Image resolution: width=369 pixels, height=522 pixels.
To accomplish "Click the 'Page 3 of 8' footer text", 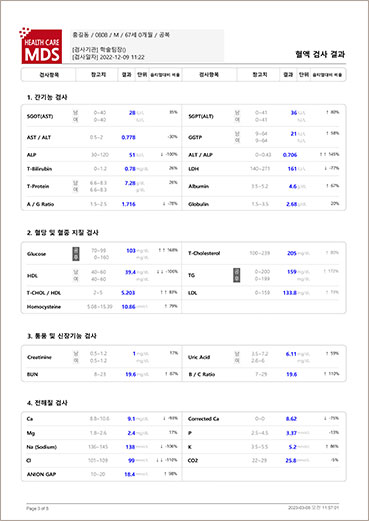I will [37, 508].
